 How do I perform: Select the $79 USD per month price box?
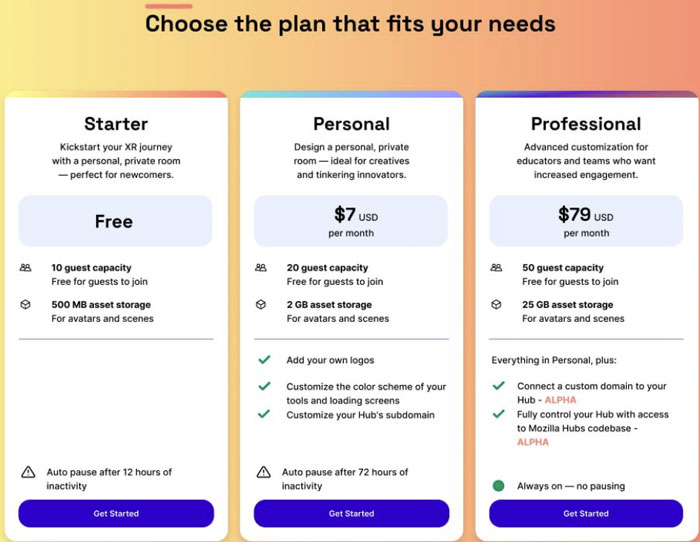click(x=586, y=221)
